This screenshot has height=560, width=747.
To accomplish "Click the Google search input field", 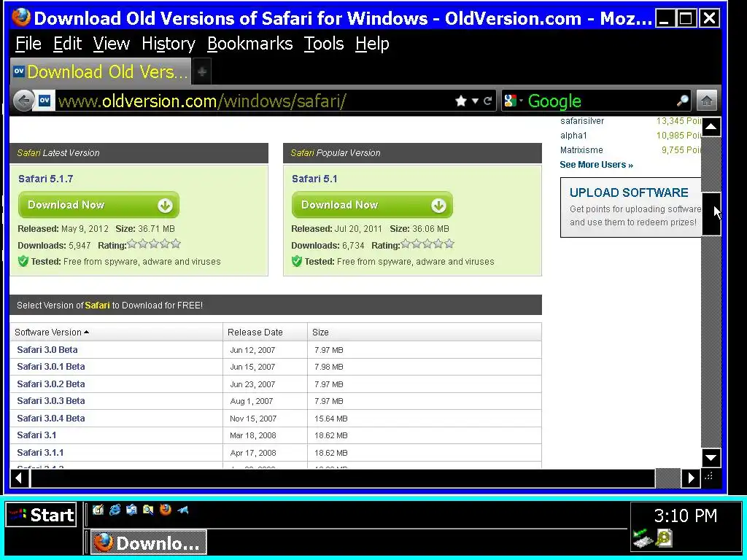I will point(600,101).
